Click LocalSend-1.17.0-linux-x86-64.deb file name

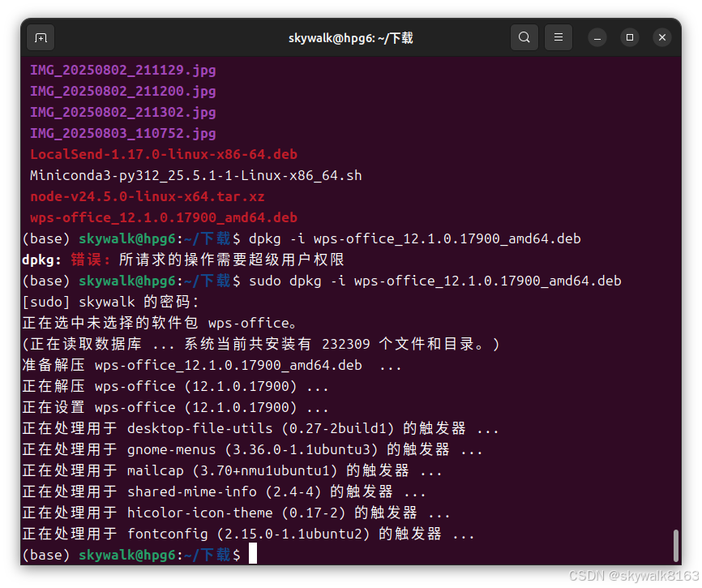click(x=164, y=154)
